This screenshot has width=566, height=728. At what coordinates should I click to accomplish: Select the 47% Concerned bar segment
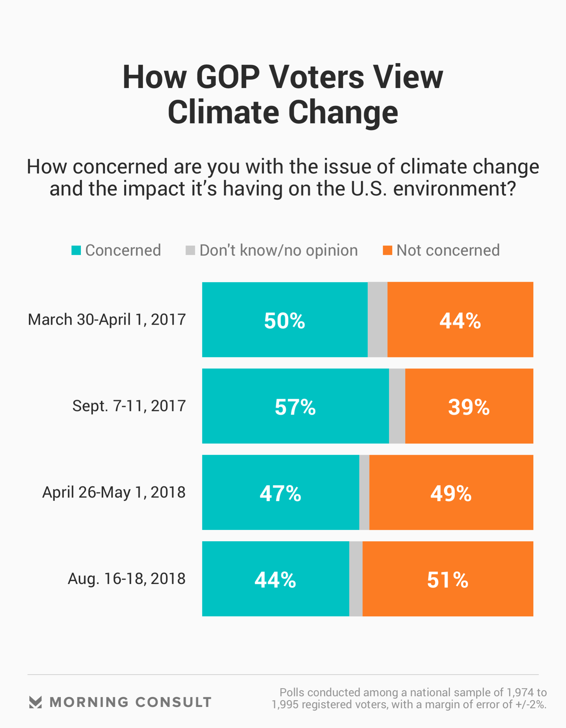coord(280,492)
